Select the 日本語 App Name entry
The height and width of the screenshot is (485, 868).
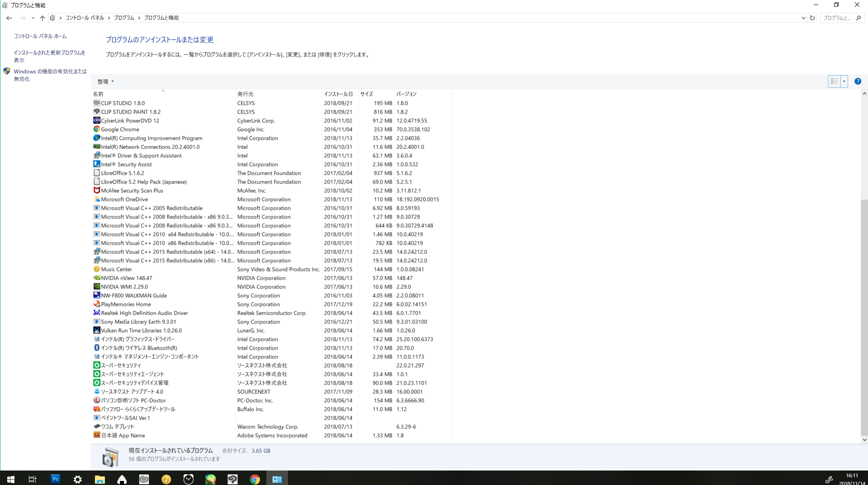pyautogui.click(x=272, y=436)
